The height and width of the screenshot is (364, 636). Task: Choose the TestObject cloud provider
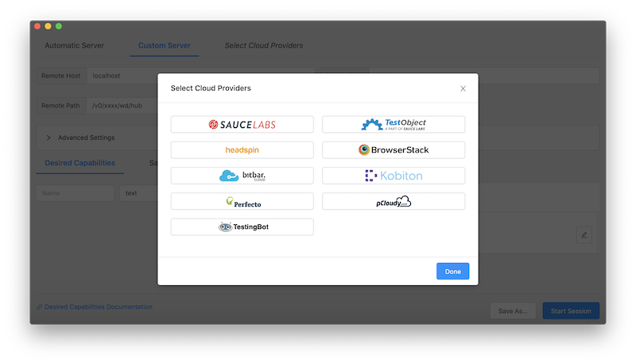click(394, 125)
